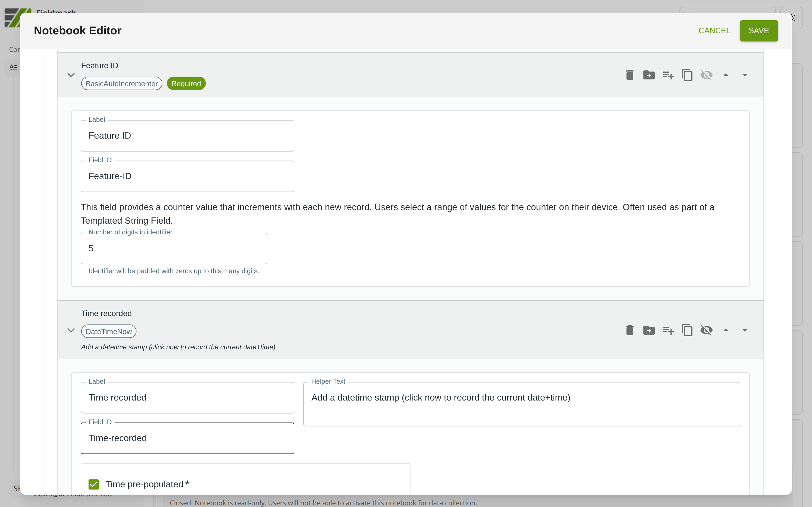Click the Helper Text box
812x507 pixels.
(521, 404)
